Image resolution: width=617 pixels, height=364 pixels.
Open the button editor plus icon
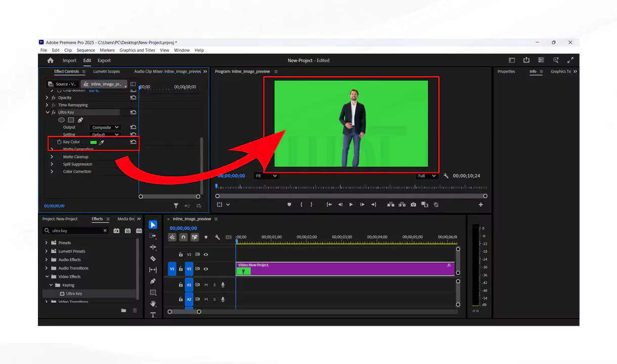click(480, 205)
